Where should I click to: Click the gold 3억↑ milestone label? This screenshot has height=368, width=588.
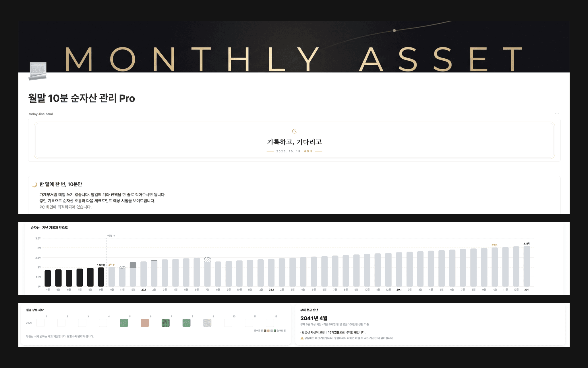494,245
